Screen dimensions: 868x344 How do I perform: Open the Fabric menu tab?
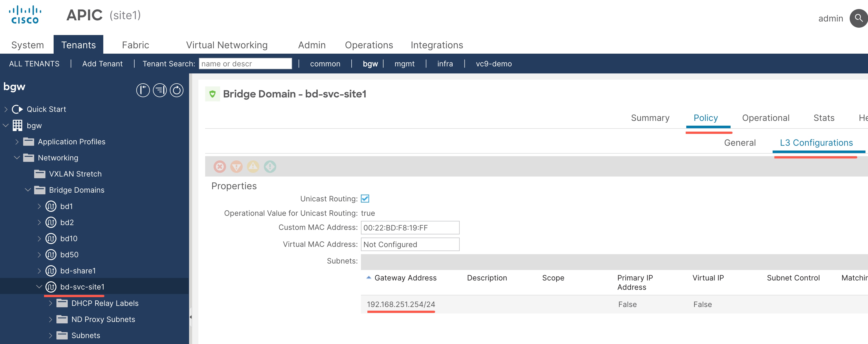pyautogui.click(x=135, y=45)
